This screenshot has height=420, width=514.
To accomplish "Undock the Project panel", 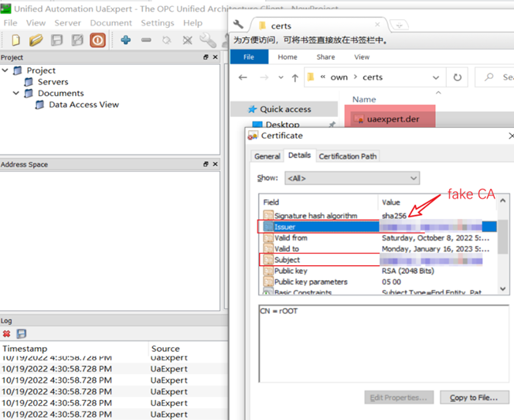I will pos(206,57).
